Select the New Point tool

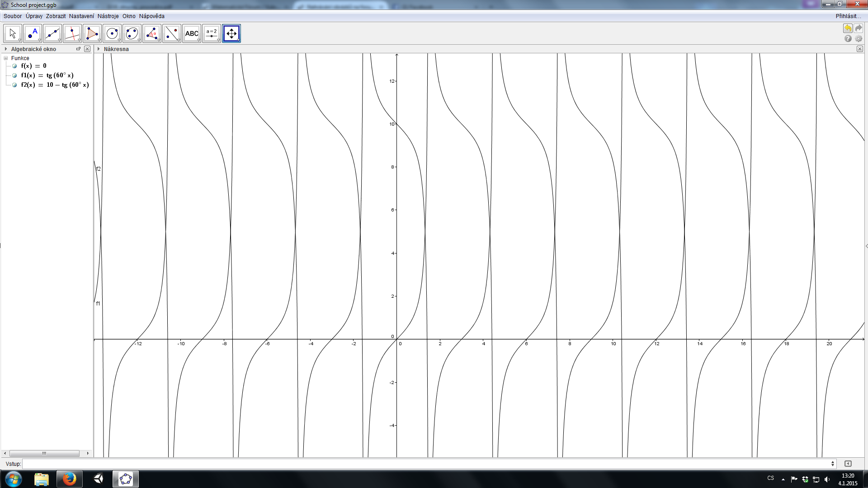(33, 33)
